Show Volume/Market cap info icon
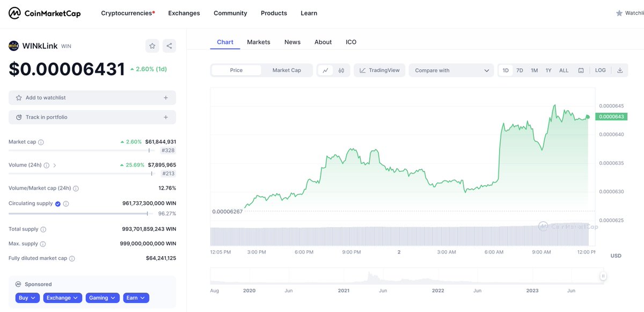This screenshot has height=312, width=644. click(76, 188)
